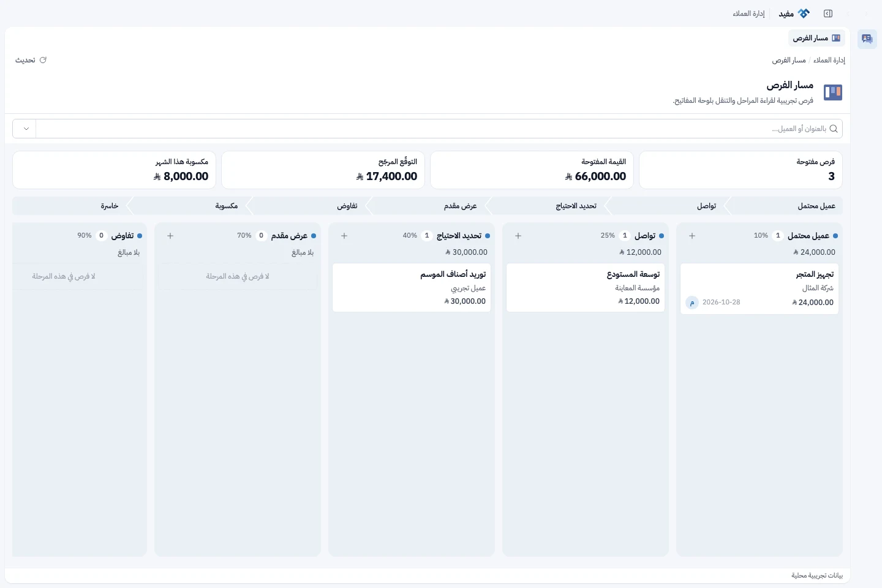
Task: Click the فرص مفتوحة stat card
Action: 741,170
